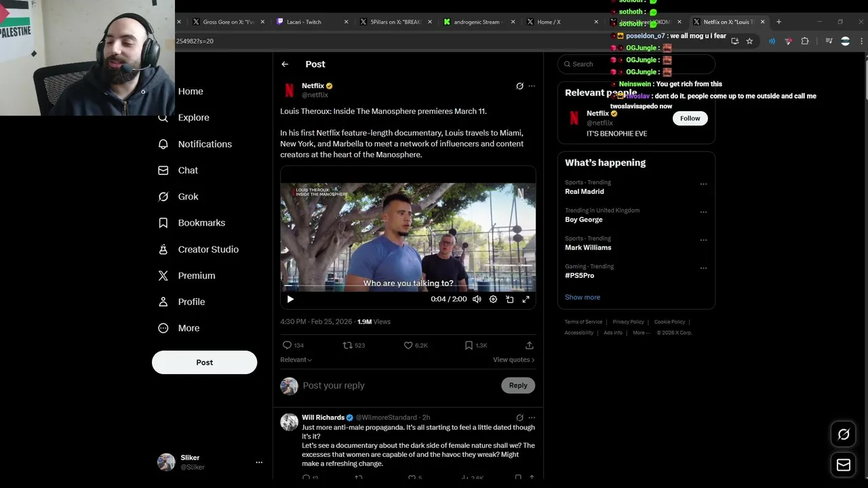
Task: Open video settings gear icon
Action: pos(493,299)
